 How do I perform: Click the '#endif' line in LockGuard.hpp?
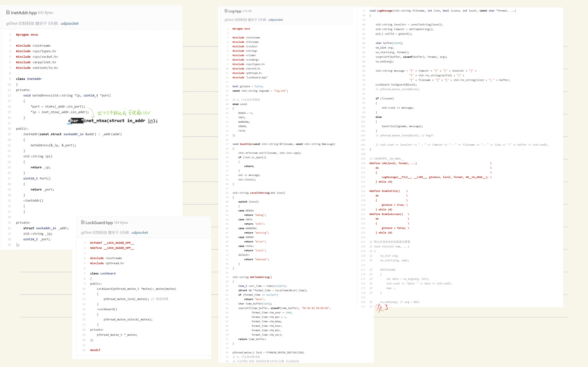tap(95, 350)
